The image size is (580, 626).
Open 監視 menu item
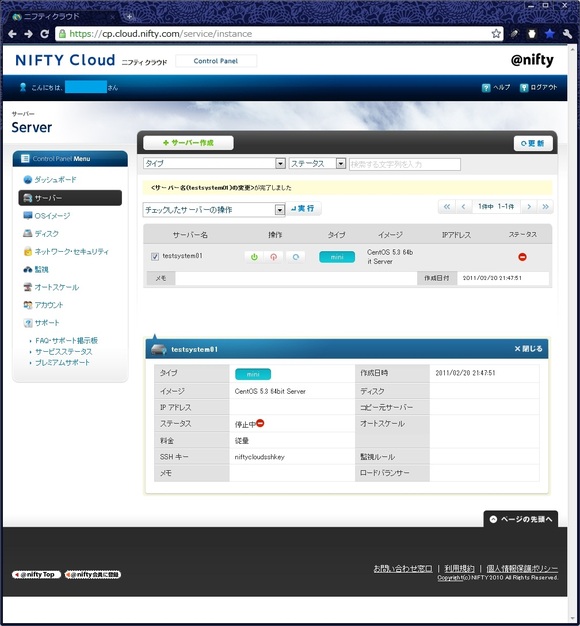coord(36,269)
